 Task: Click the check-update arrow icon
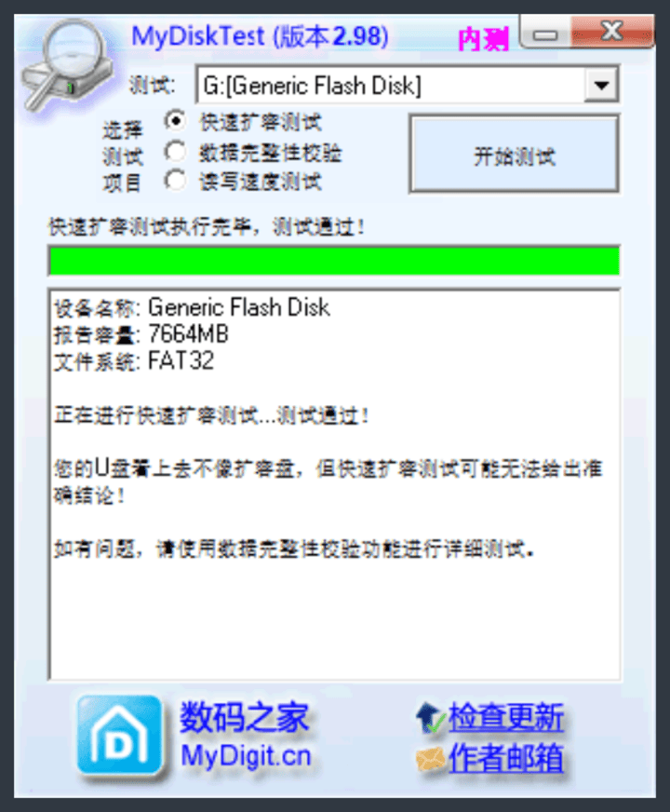[429, 718]
